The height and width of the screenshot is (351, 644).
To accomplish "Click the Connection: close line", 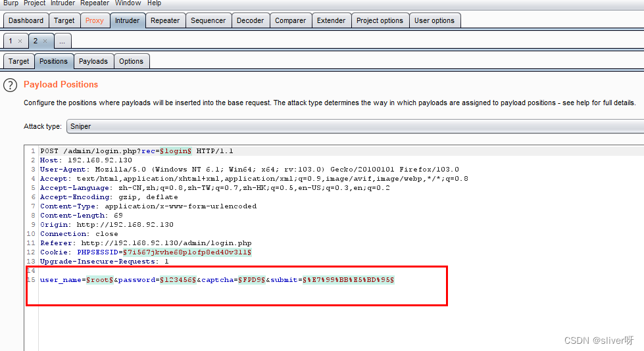I will [x=79, y=233].
